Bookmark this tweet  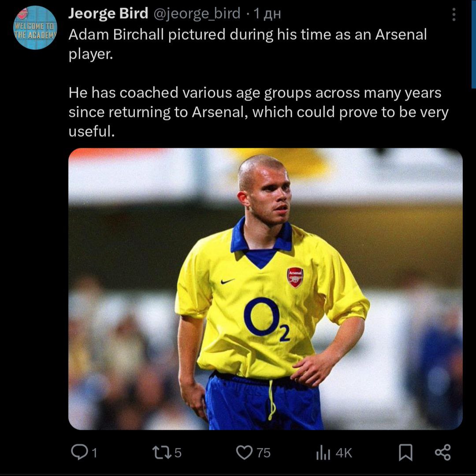click(405, 452)
